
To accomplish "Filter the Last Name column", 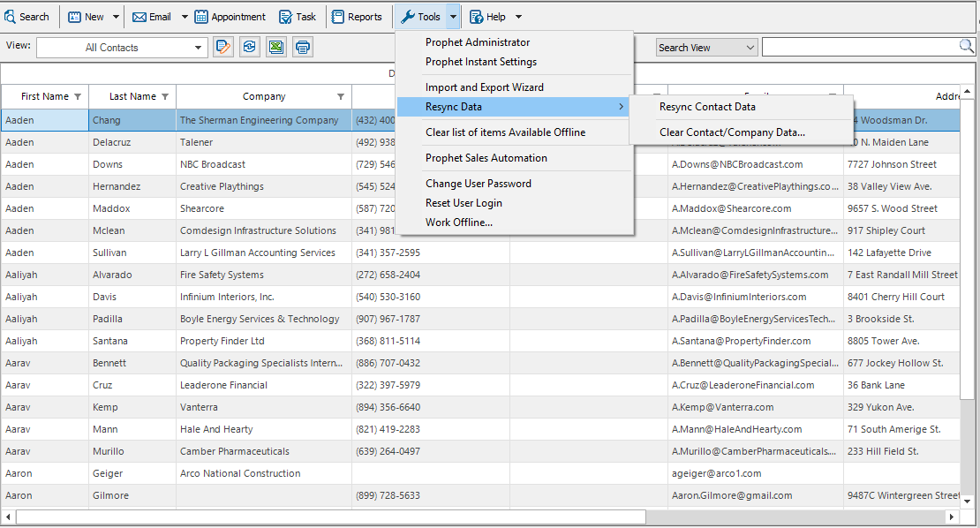I will pyautogui.click(x=165, y=97).
